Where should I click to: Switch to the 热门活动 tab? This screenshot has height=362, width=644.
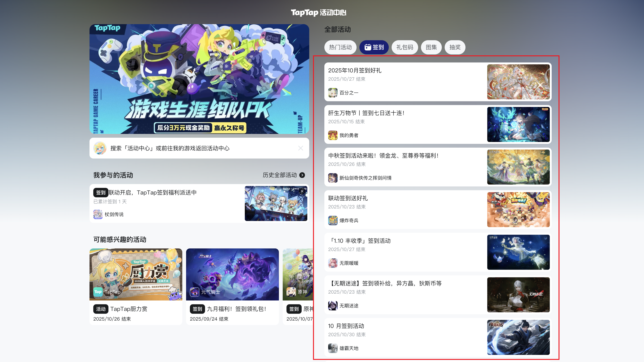pyautogui.click(x=340, y=47)
